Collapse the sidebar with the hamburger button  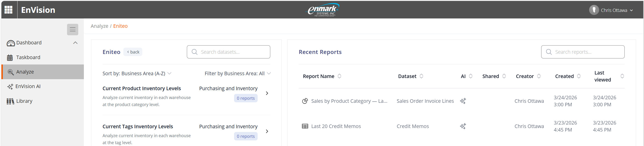click(x=72, y=29)
